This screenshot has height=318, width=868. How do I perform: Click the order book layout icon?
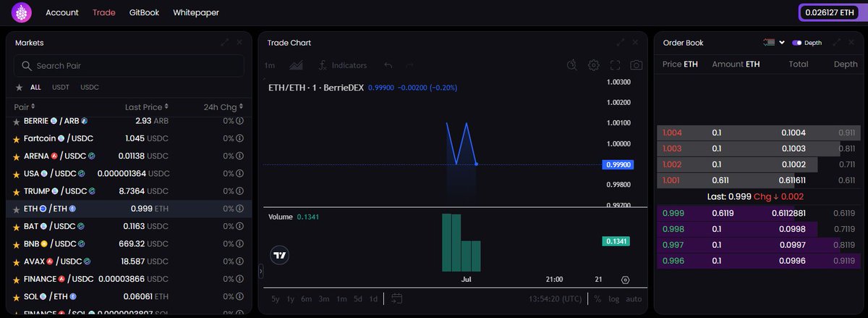coord(770,43)
